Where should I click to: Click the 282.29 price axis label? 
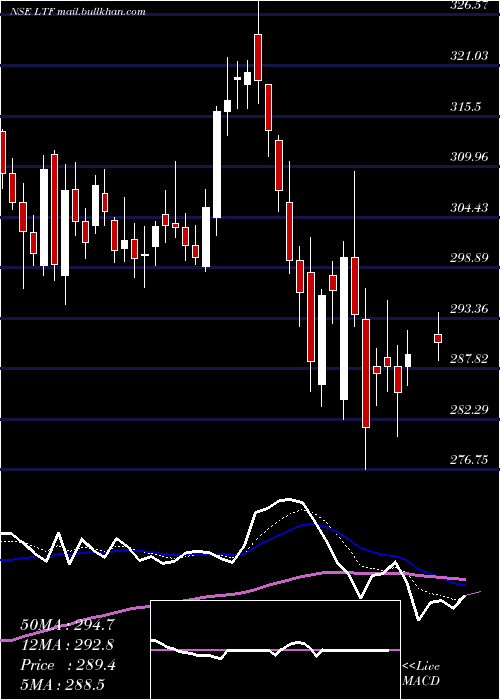(x=468, y=409)
